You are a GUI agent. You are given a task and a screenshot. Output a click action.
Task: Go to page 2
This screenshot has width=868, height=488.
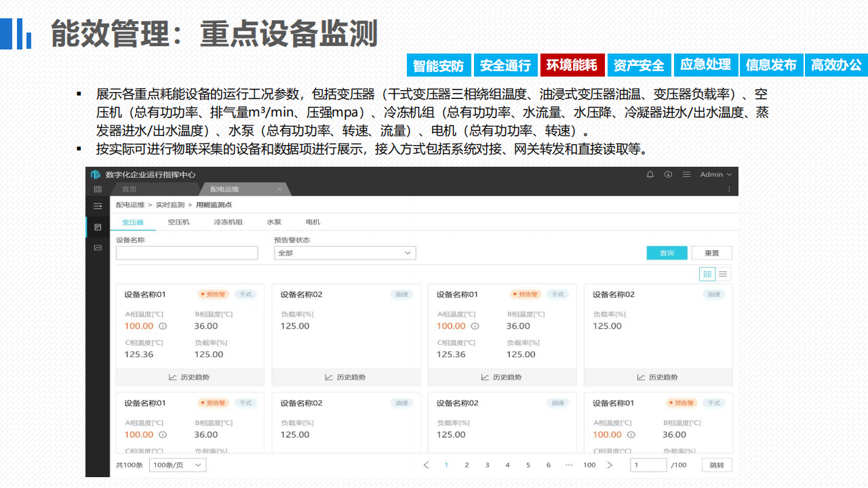(x=467, y=465)
